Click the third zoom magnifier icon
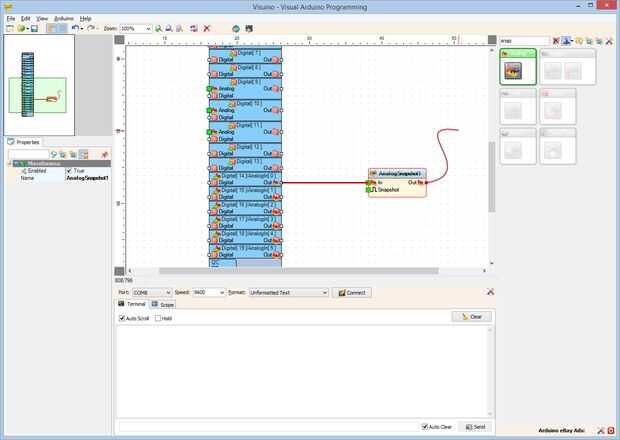The width and height of the screenshot is (620, 440). pos(179,28)
